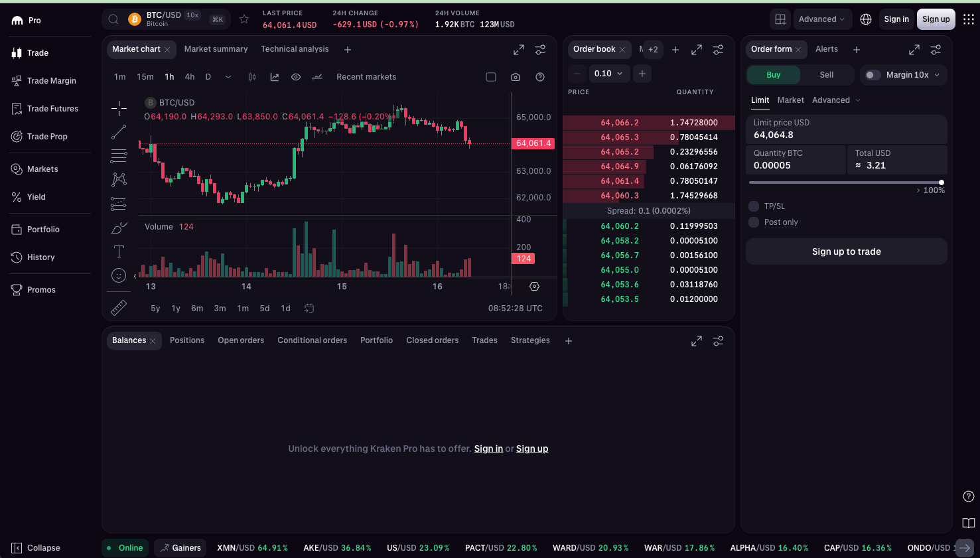This screenshot has width=980, height=558.
Task: Select the trend line drawing tool
Action: [119, 132]
